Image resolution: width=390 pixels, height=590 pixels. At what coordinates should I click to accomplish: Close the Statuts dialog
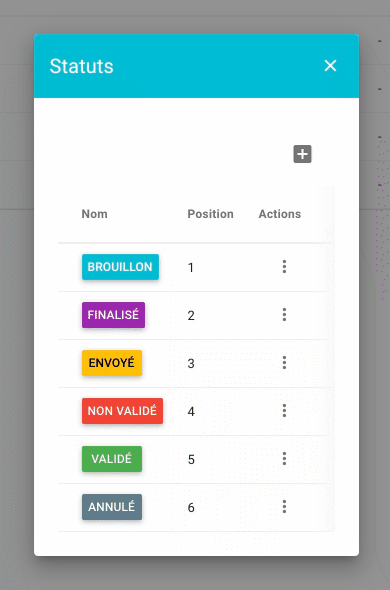[330, 66]
